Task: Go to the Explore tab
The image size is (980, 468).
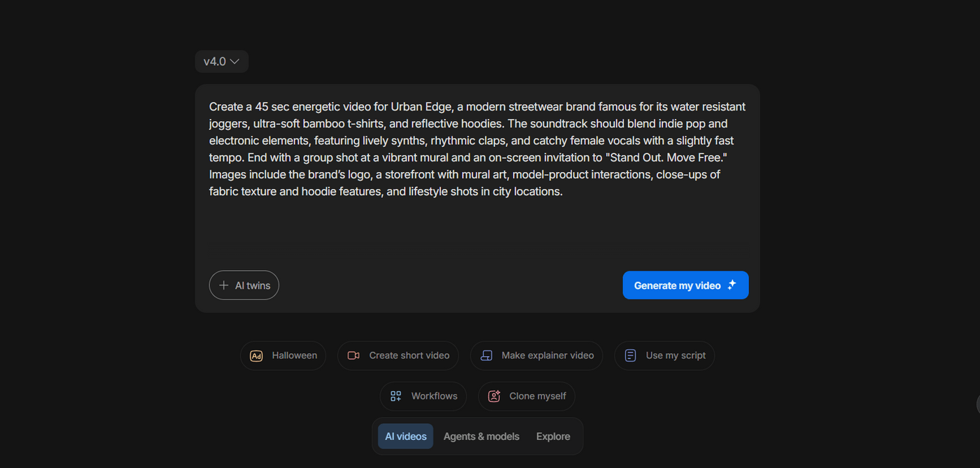Action: pyautogui.click(x=553, y=437)
